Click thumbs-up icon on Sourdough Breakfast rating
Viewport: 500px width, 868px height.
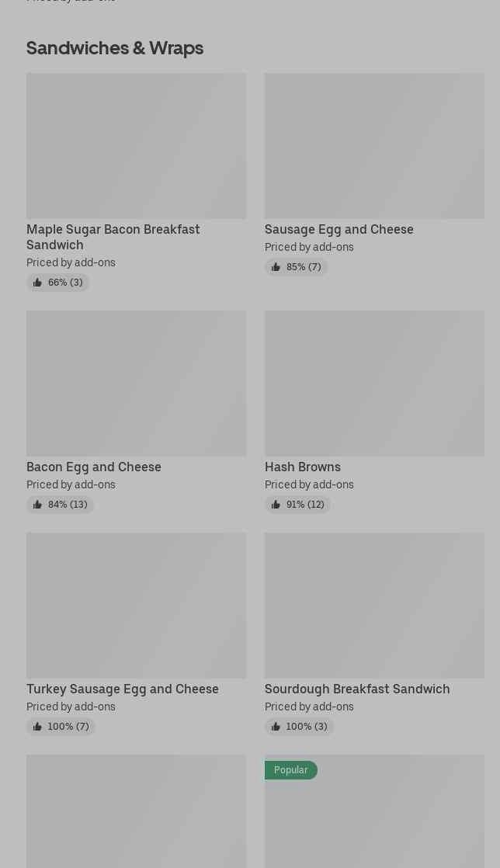(276, 726)
